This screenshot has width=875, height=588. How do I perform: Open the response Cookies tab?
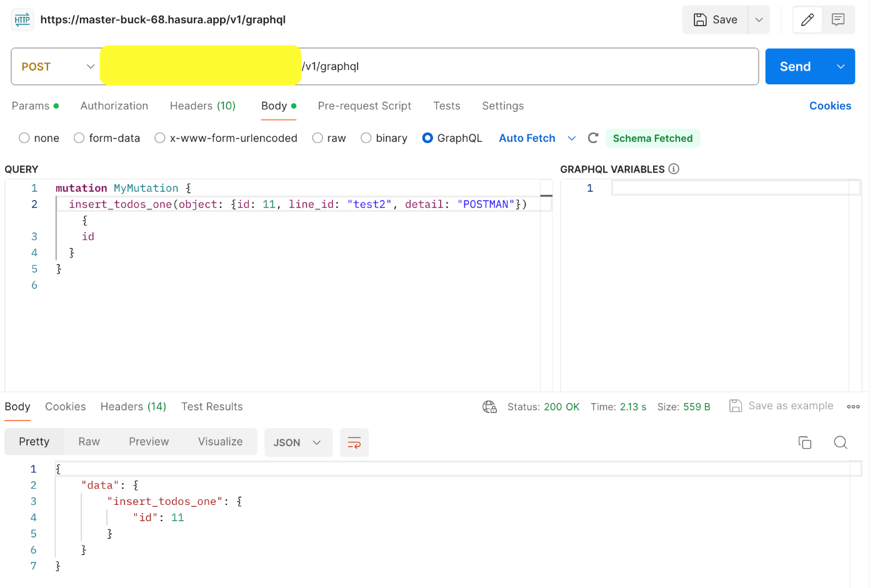66,407
